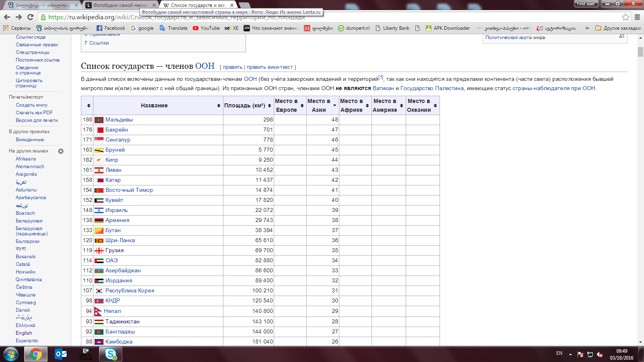
Task: Enlarge the political world map thumbnail
Action: (621, 37)
